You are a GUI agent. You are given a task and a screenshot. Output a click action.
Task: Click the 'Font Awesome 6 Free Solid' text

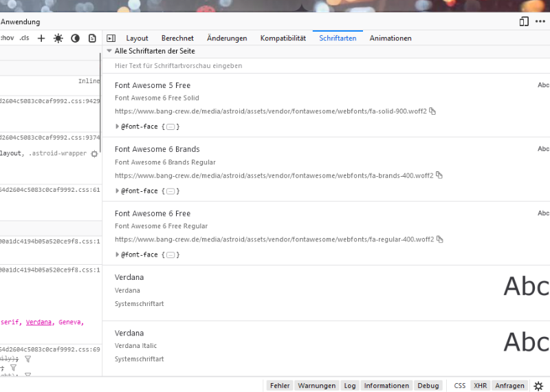tap(157, 98)
